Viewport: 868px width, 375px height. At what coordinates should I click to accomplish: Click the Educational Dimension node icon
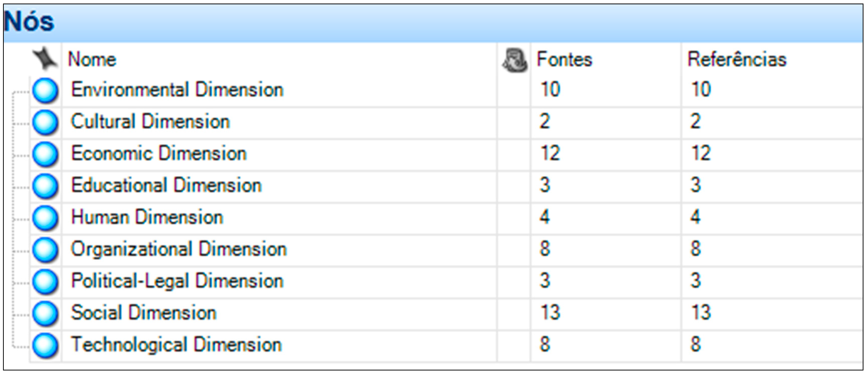(45, 186)
